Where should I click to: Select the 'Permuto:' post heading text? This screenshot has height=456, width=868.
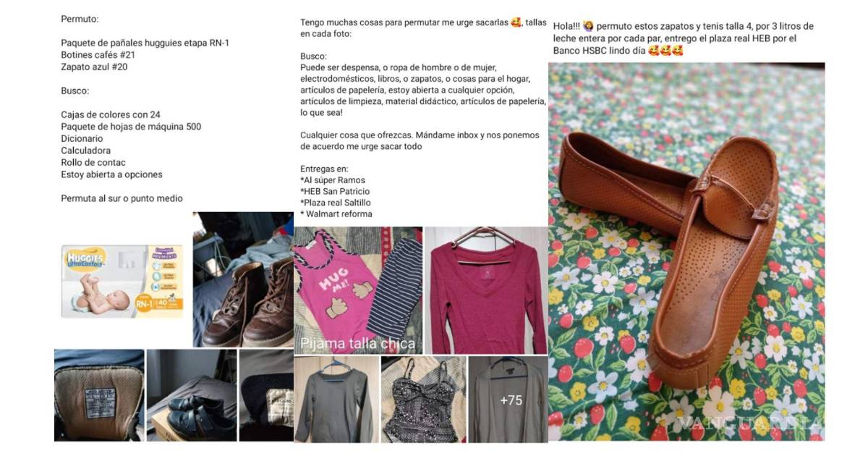[80, 20]
